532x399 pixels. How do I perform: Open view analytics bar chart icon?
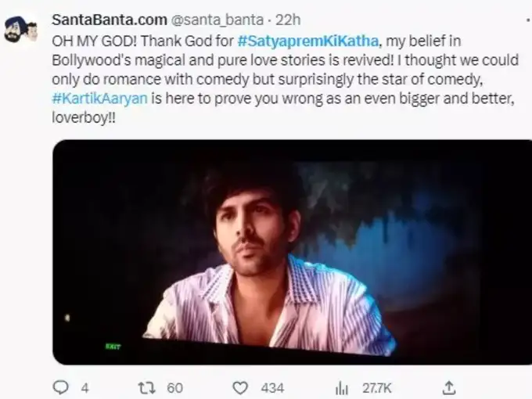coord(341,386)
